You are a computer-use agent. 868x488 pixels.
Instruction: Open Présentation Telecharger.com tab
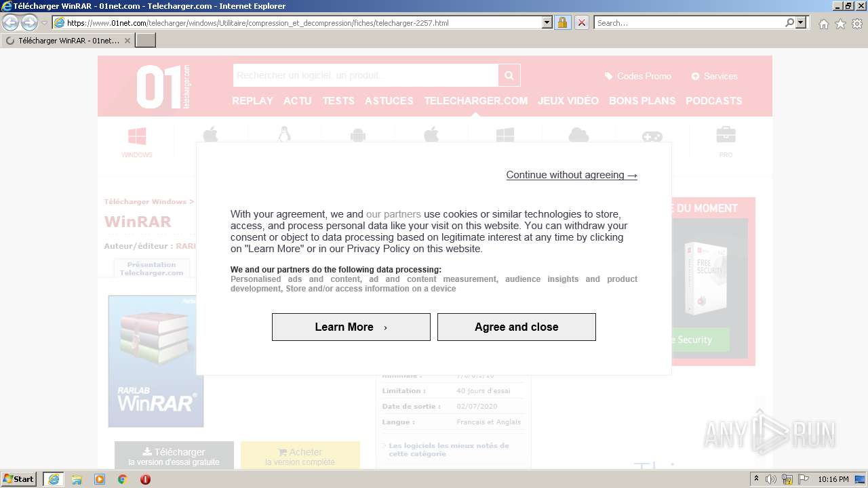[x=151, y=268]
